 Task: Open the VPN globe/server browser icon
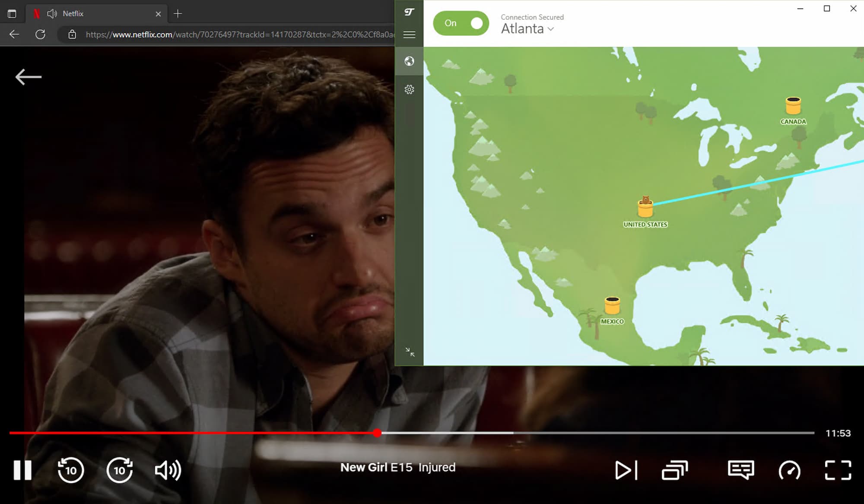click(410, 60)
